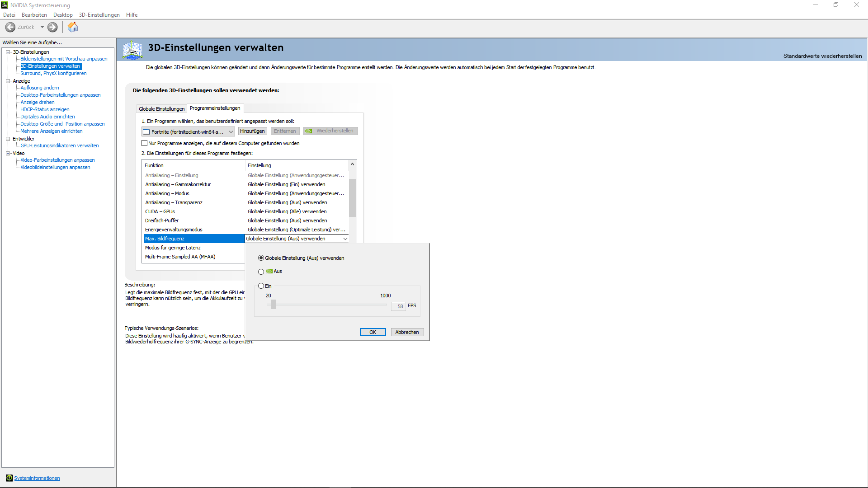Enable 'Nur Programme anzeigen' checkbox

pyautogui.click(x=145, y=143)
